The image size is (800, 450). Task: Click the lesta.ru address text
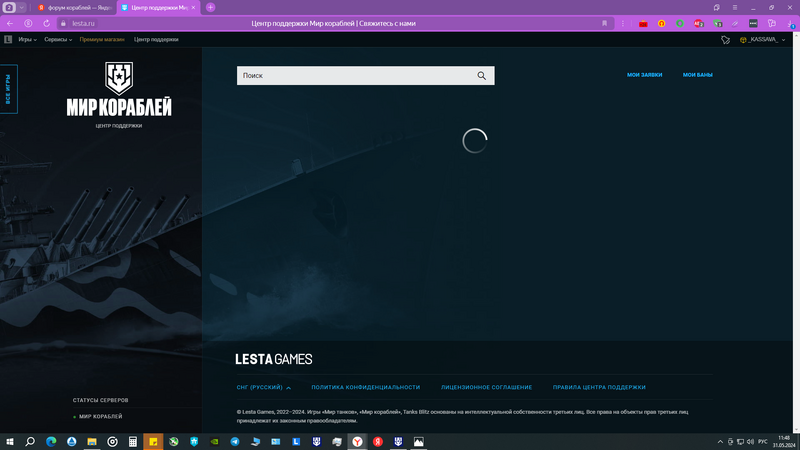point(83,23)
